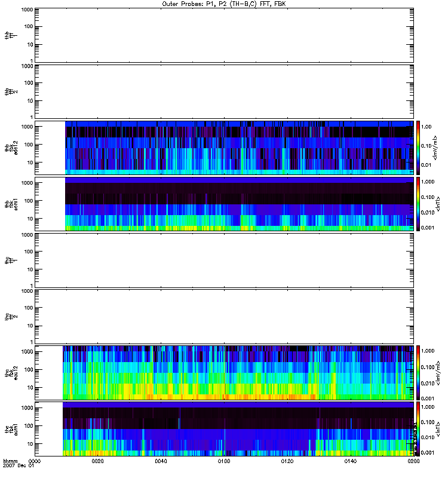Click the thc fbk edc12 axis label
The height and width of the screenshot is (478, 448).
point(11,372)
